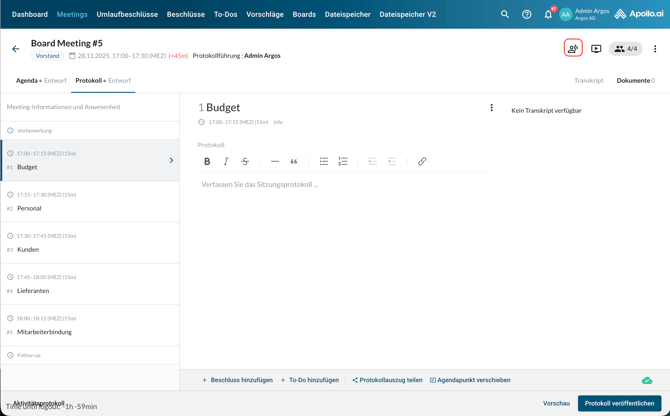Viewport: 670px width, 416px height.
Task: Insert a blockquote in the protocol
Action: tap(294, 161)
